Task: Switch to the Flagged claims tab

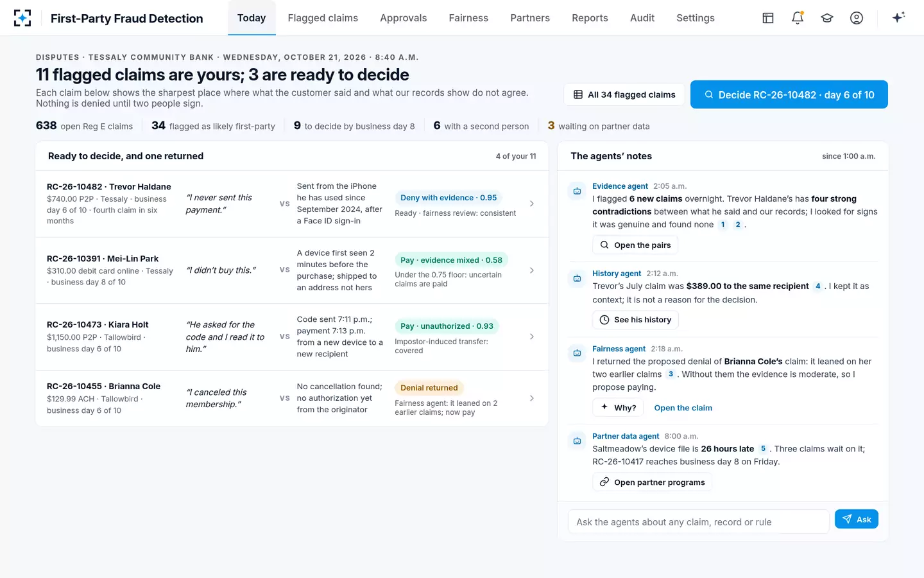Action: pos(323,18)
